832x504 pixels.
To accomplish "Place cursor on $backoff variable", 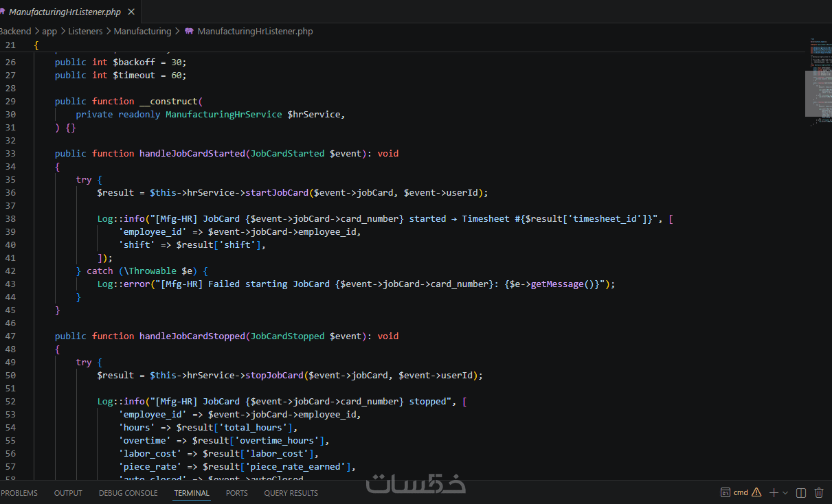I will click(x=134, y=62).
